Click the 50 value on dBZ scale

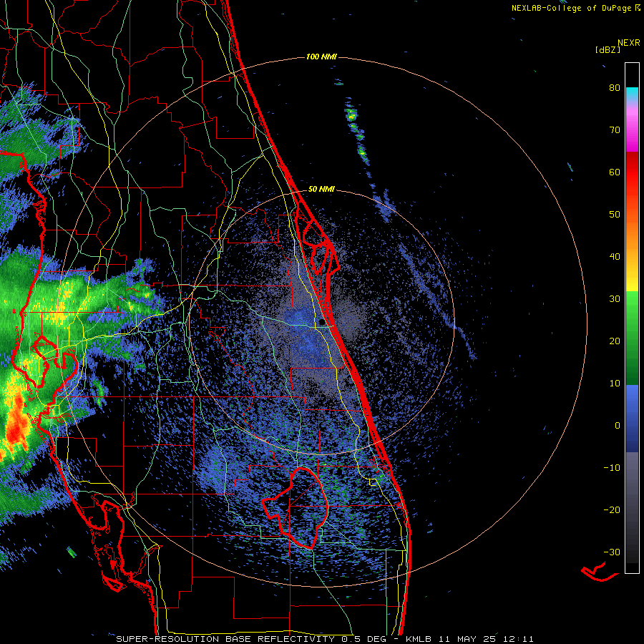615,215
